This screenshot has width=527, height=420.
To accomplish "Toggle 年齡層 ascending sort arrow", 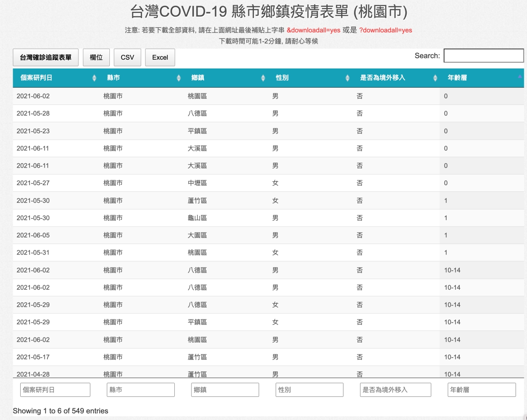I will 520,76.
